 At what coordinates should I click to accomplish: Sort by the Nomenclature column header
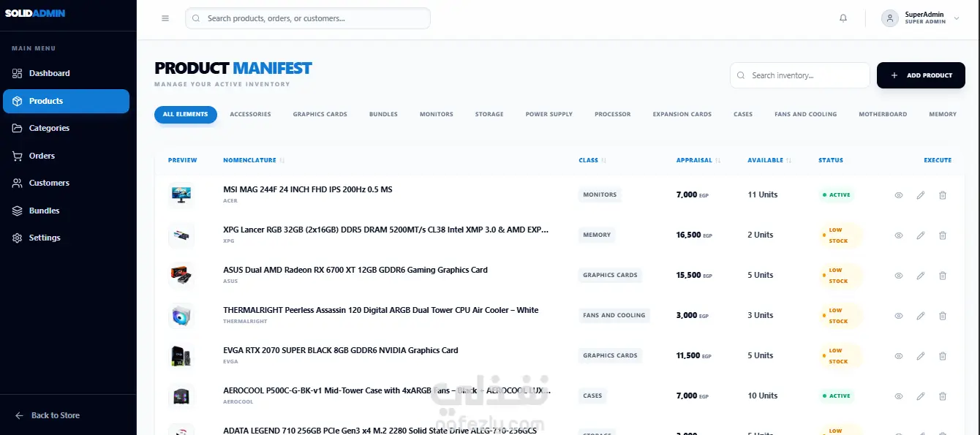point(254,160)
